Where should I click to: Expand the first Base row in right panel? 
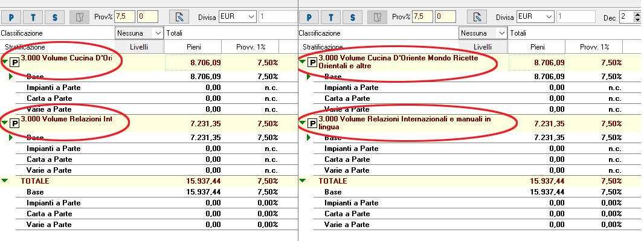click(x=309, y=76)
